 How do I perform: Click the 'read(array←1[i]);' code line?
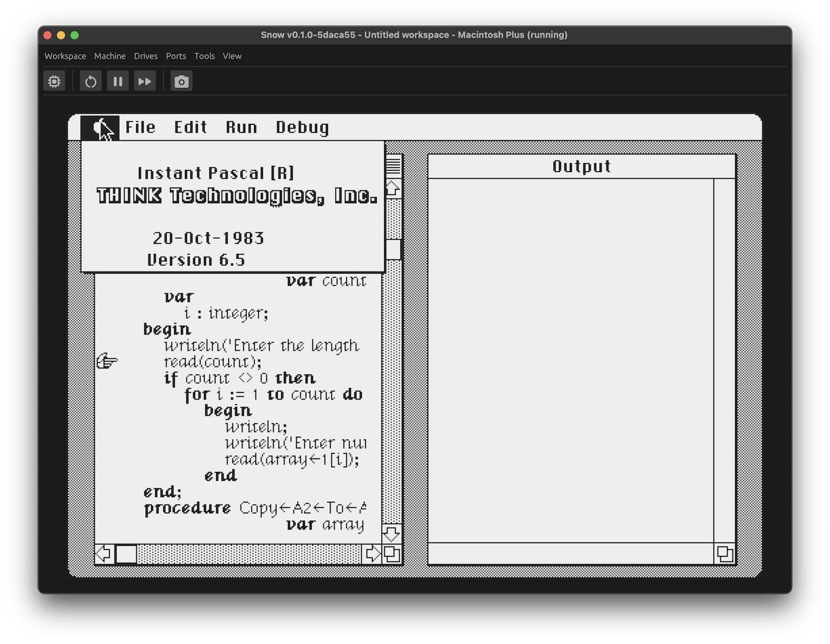tap(292, 459)
